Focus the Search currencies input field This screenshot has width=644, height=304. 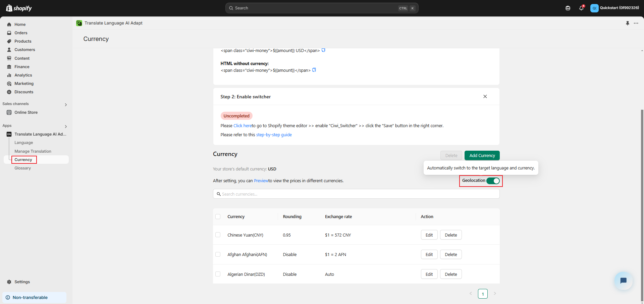[356, 194]
